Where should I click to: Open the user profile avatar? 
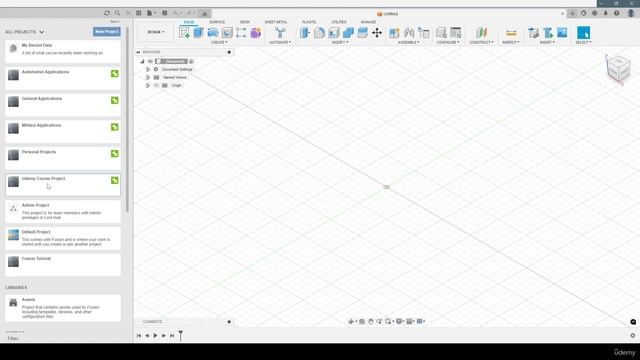pyautogui.click(x=631, y=13)
